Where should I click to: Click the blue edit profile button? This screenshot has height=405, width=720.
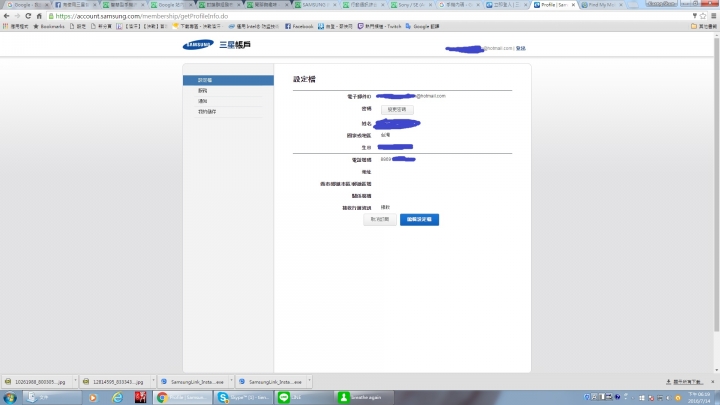[419, 219]
